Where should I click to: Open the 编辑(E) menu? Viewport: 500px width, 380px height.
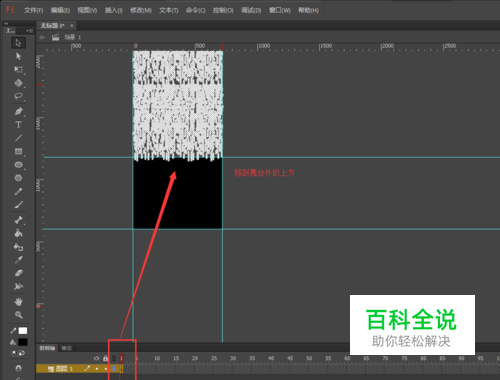[60, 10]
